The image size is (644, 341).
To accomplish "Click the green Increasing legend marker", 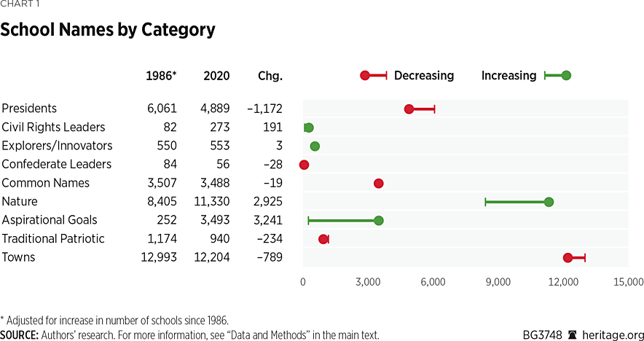I will tap(566, 76).
